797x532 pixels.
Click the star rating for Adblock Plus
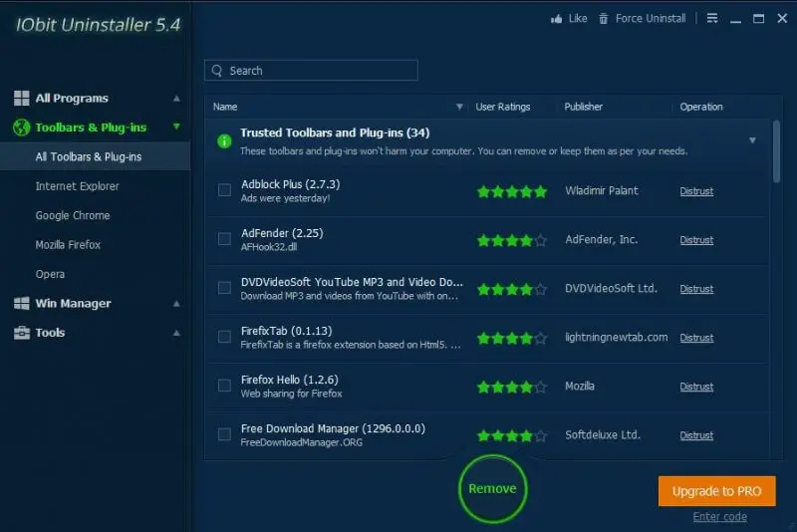[512, 191]
